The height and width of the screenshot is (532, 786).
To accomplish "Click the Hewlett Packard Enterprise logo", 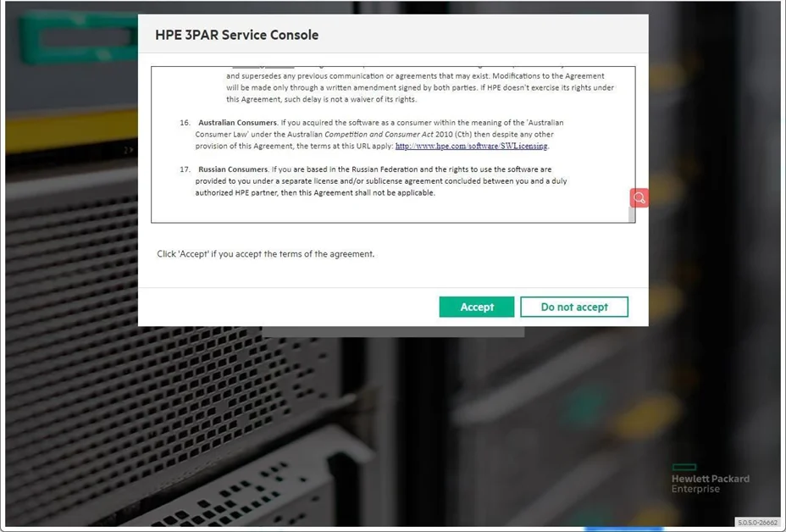I will (711, 479).
